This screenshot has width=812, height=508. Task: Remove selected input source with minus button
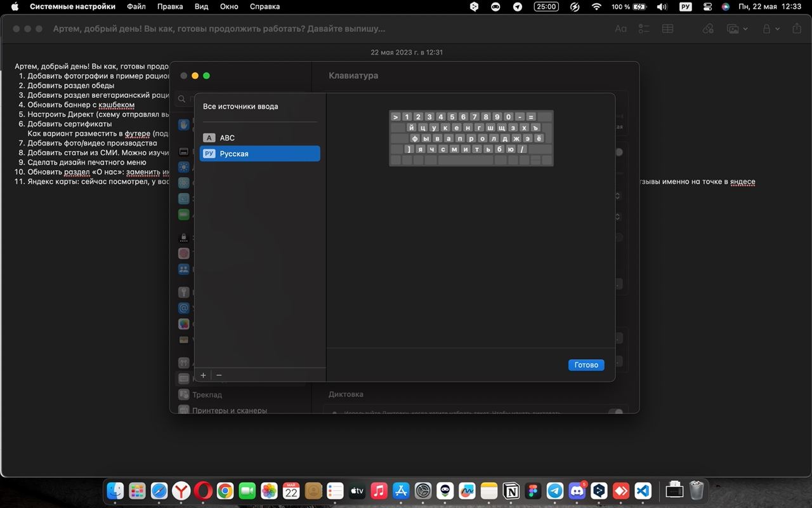[x=219, y=375]
